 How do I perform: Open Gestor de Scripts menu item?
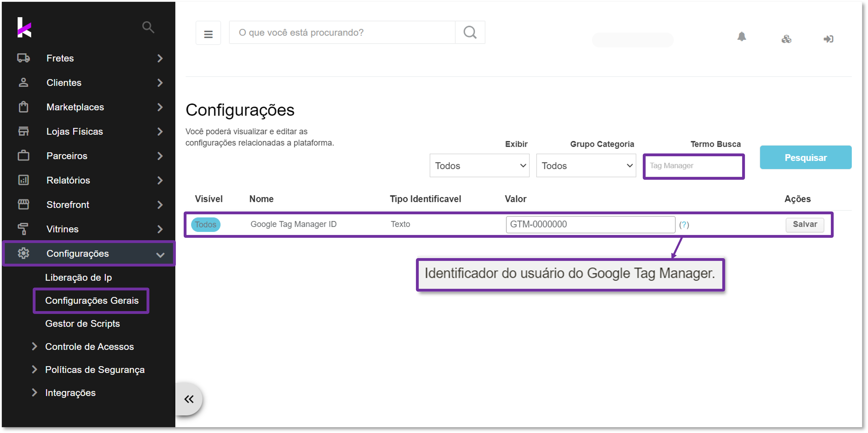tap(83, 324)
